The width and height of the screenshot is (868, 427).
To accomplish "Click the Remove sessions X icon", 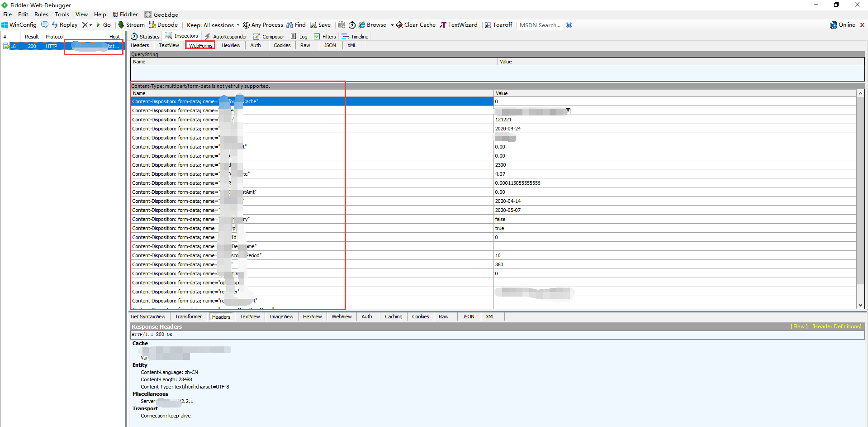I will pyautogui.click(x=85, y=25).
